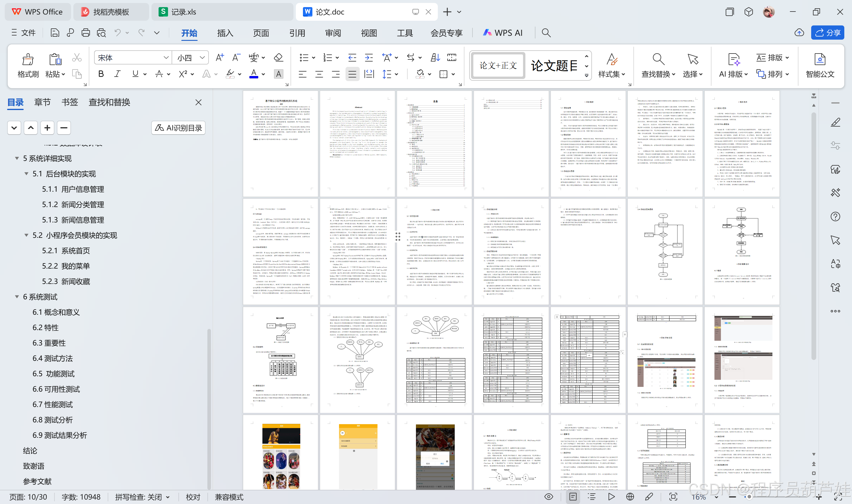Click the Print icon
The width and height of the screenshot is (852, 504).
(85, 33)
